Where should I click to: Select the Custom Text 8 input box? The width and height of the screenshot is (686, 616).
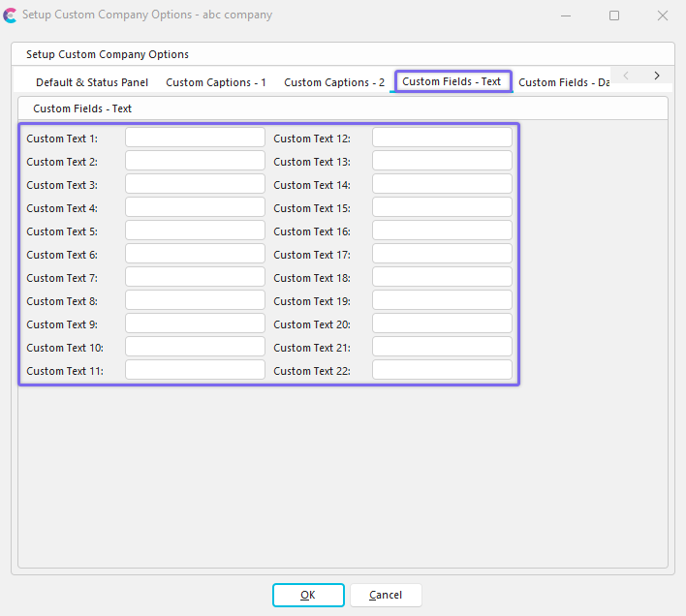point(195,300)
